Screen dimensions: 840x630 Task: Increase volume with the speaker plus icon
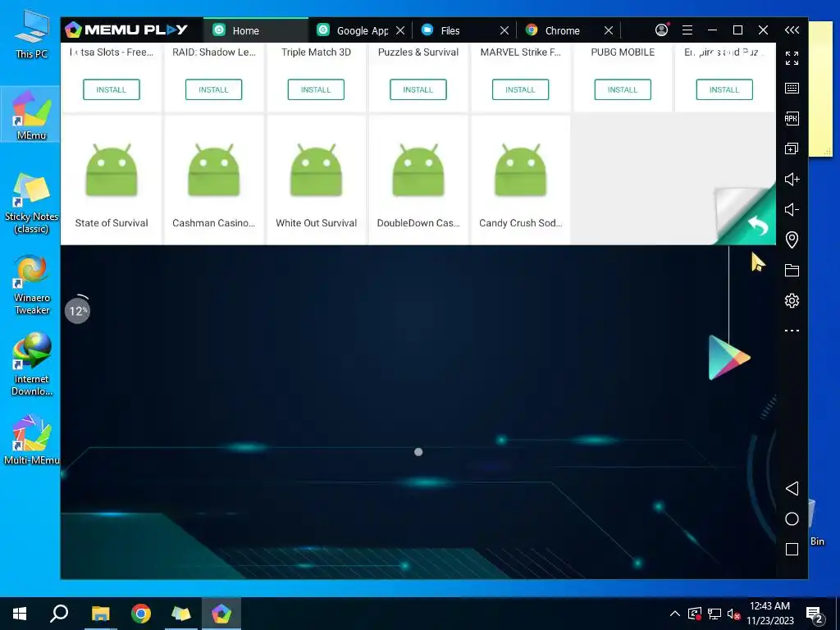click(792, 179)
